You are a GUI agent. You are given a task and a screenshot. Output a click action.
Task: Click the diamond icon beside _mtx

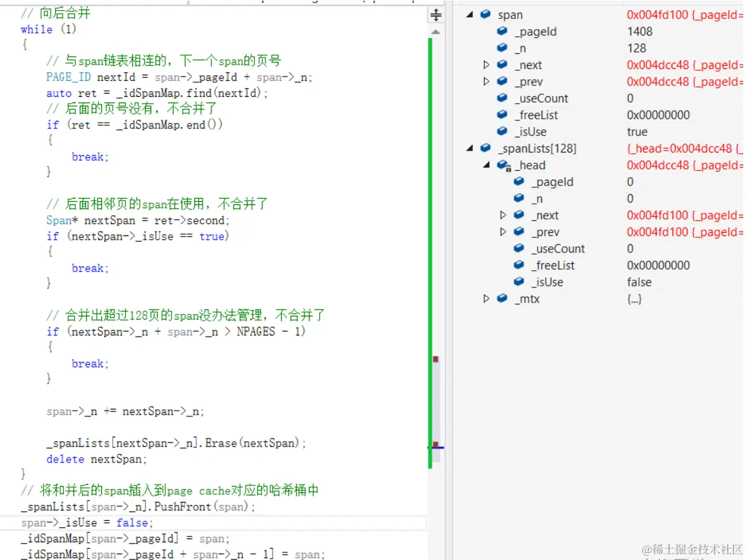coord(501,299)
